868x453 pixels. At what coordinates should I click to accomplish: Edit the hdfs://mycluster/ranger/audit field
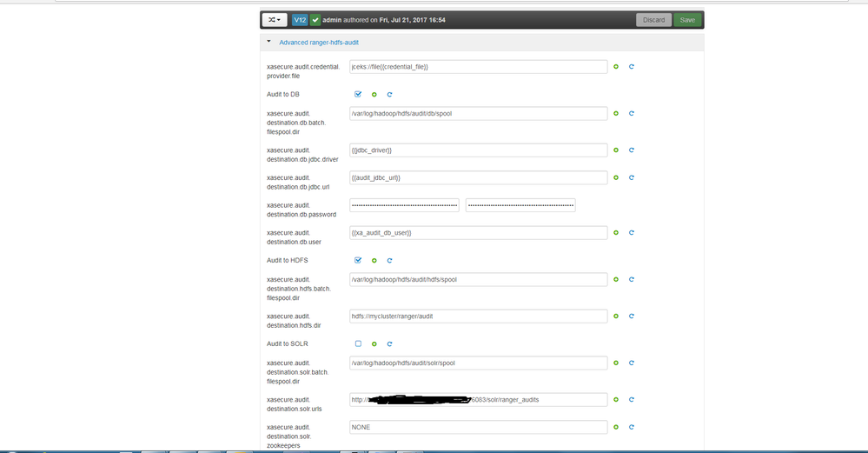tap(478, 316)
